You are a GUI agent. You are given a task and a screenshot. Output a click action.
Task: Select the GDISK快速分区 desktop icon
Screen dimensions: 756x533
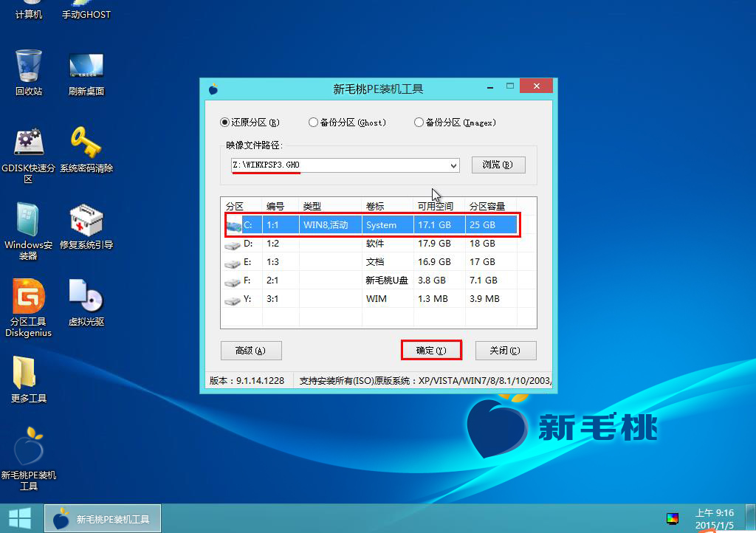click(x=29, y=155)
